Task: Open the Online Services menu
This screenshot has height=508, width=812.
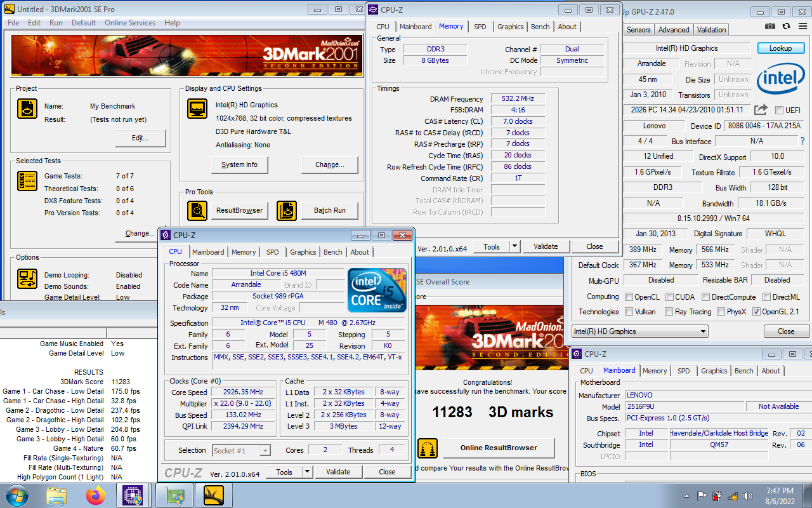Action: pos(130,23)
